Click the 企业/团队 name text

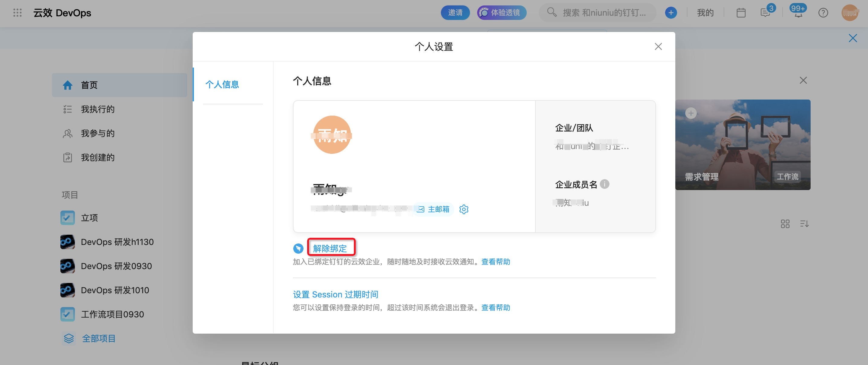tap(592, 146)
